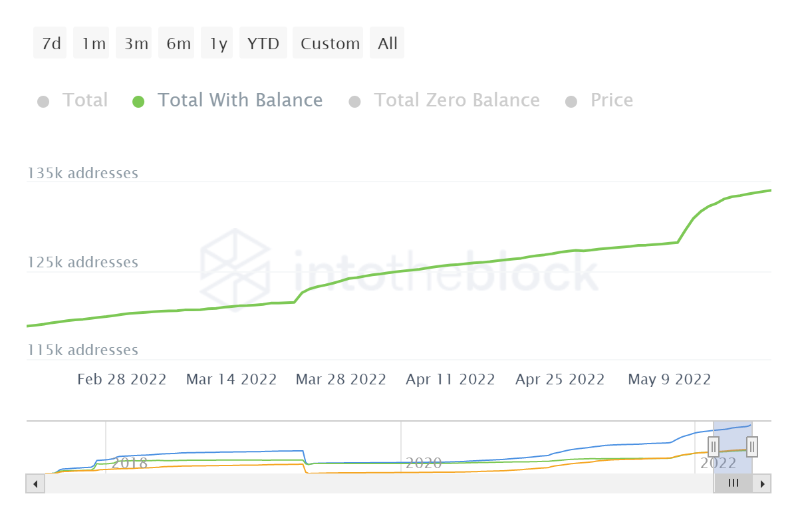This screenshot has height=532, width=798.
Task: Click the scrollbar left arrow
Action: pyautogui.click(x=35, y=483)
